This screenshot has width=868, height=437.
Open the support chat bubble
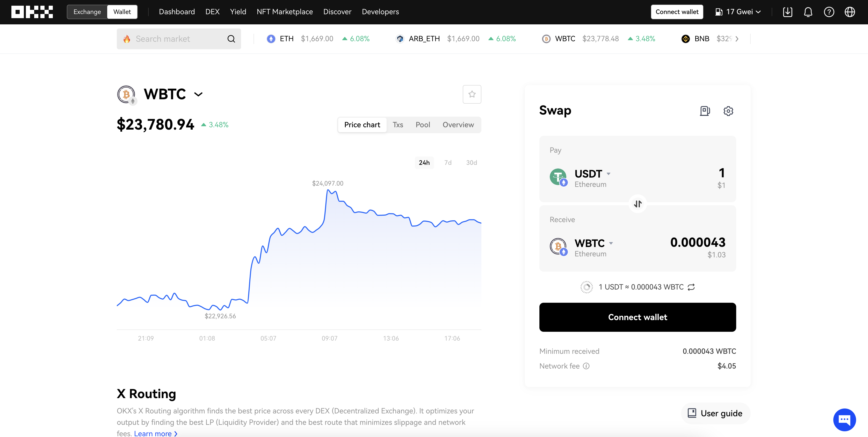point(844,419)
